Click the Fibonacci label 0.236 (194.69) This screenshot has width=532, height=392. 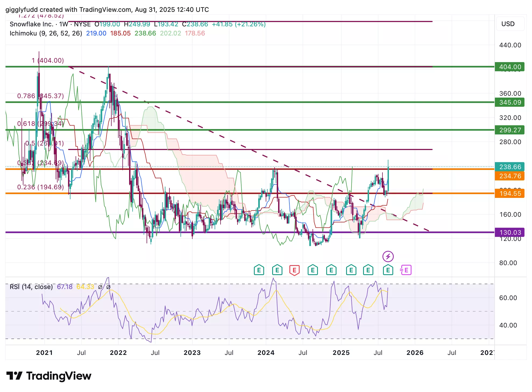[40, 187]
